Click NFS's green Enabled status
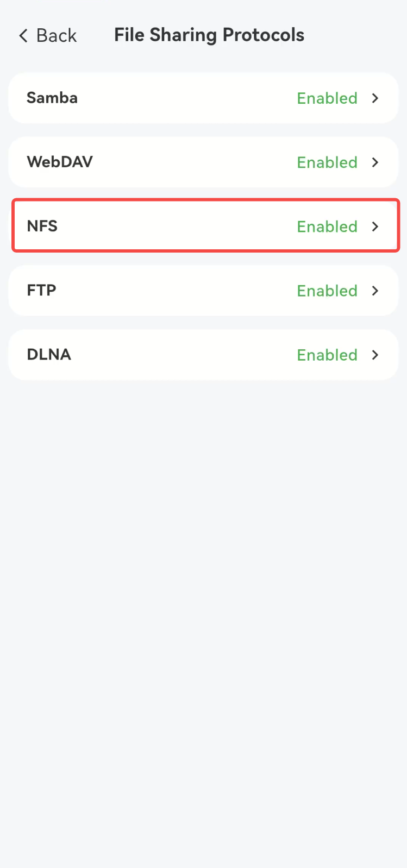The width and height of the screenshot is (407, 868). click(327, 227)
